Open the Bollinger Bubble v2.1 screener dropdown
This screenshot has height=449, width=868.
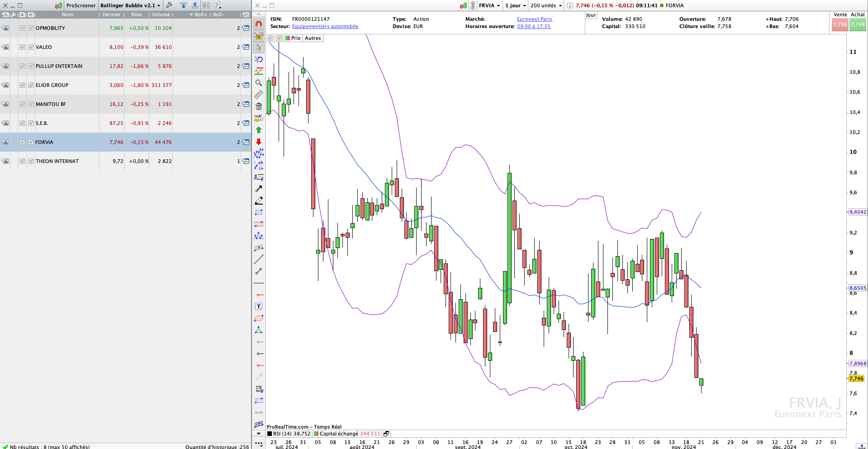(x=130, y=5)
